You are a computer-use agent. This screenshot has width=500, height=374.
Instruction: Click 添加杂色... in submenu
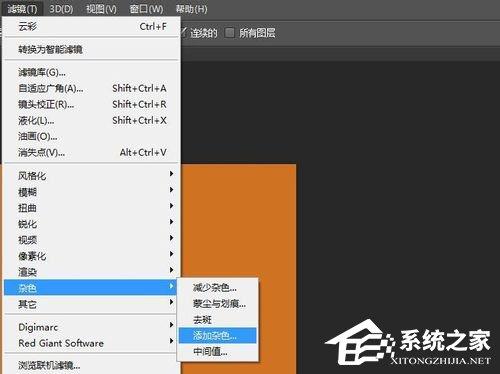pyautogui.click(x=218, y=335)
